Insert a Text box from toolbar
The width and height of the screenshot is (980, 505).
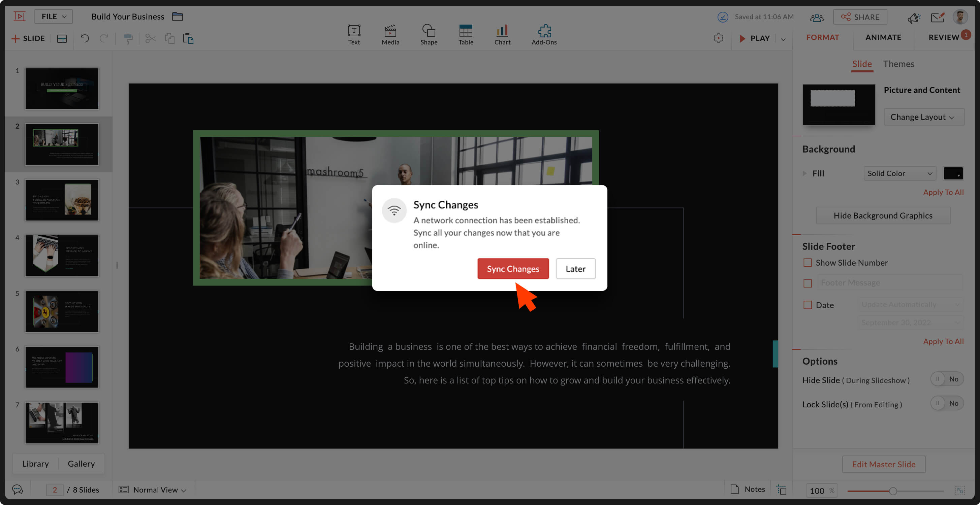coord(353,35)
